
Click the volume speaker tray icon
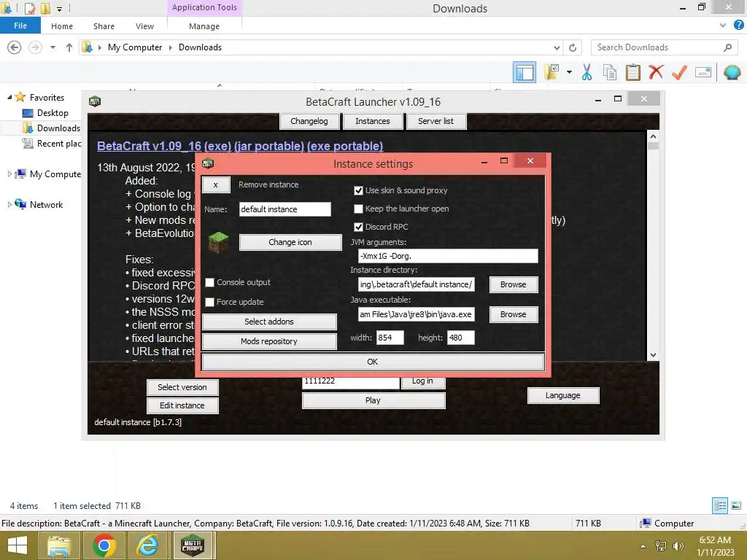pyautogui.click(x=678, y=545)
